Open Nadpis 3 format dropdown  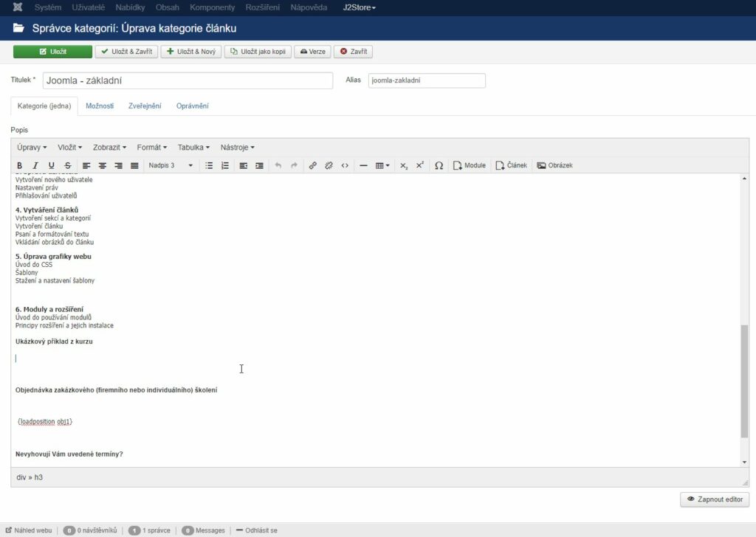pyautogui.click(x=171, y=165)
